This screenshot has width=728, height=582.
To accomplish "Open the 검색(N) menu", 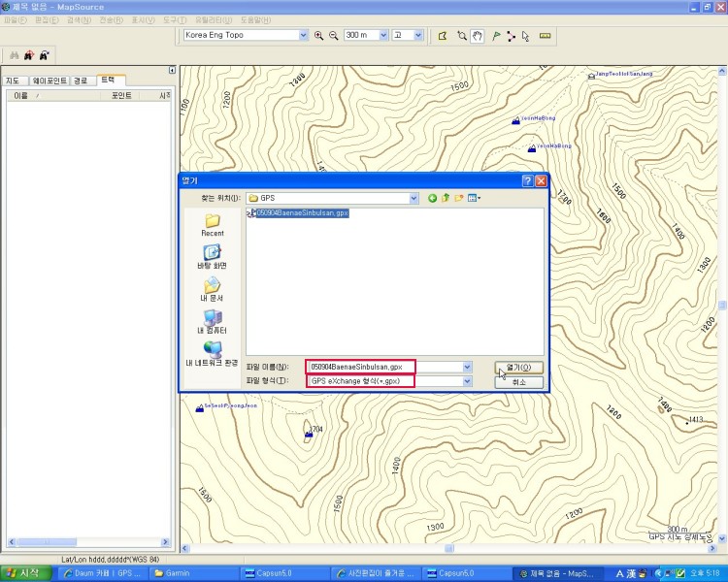I will pyautogui.click(x=79, y=20).
